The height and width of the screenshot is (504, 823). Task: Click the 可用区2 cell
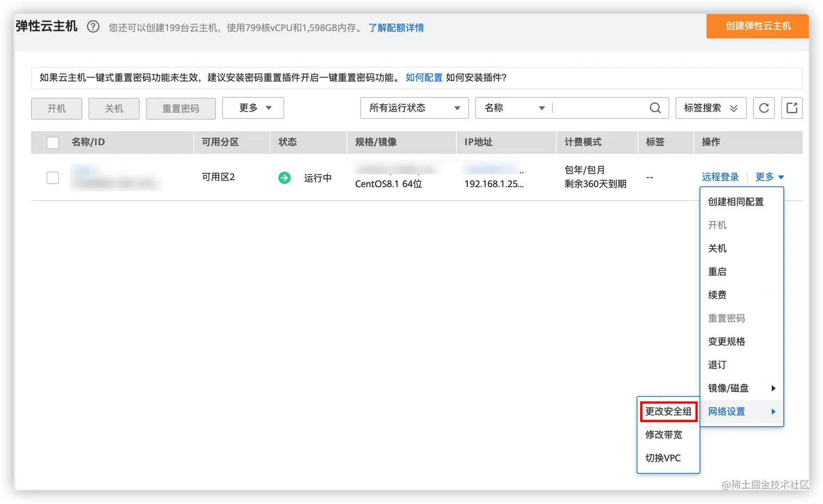tap(218, 177)
